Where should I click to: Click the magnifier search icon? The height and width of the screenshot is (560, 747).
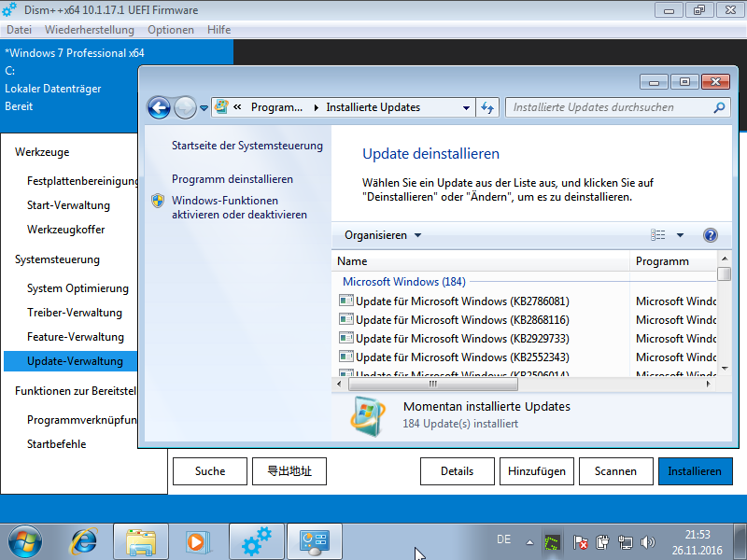719,107
